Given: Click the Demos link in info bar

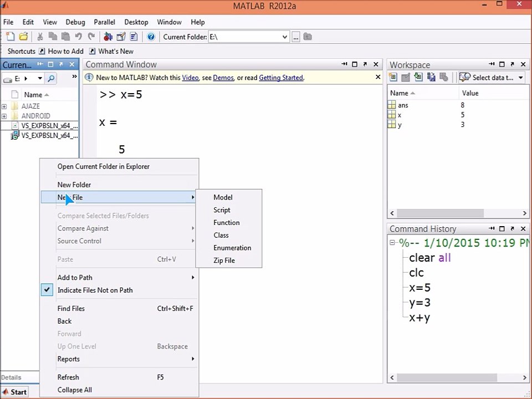Looking at the screenshot, I should pyautogui.click(x=223, y=78).
